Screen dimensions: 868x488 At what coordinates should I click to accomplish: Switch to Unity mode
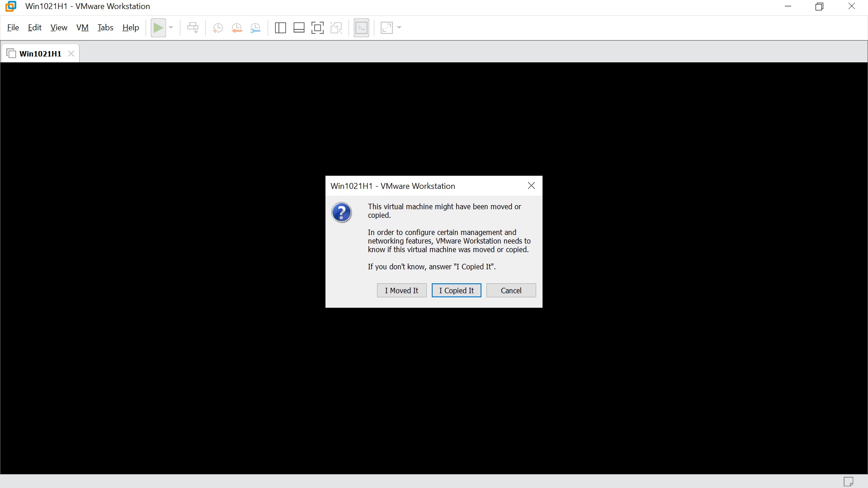[x=336, y=28]
